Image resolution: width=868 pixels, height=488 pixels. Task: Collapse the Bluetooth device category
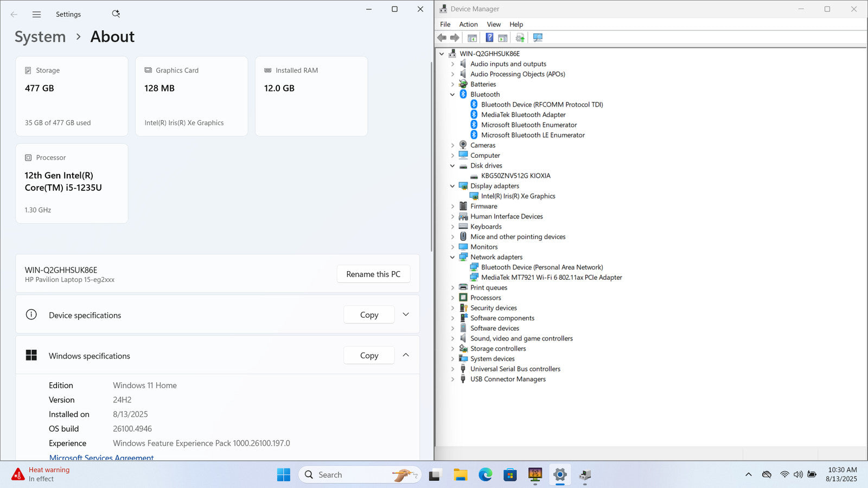point(452,94)
